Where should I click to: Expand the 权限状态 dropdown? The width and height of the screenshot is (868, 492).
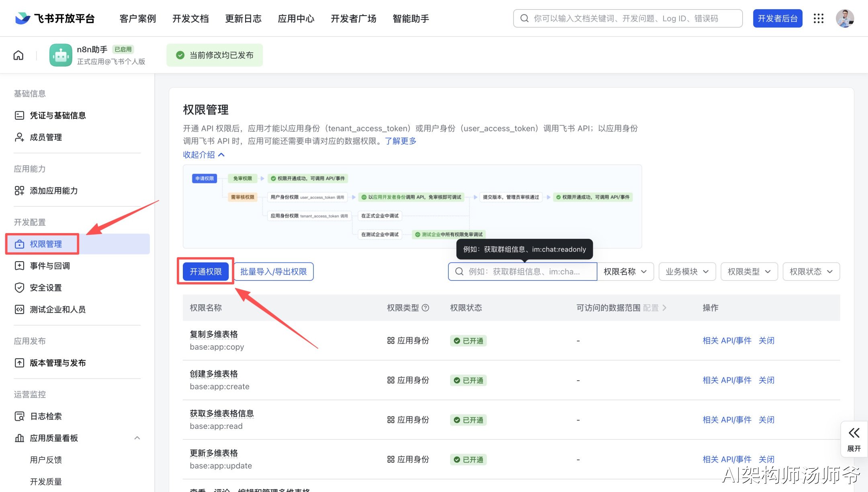811,272
